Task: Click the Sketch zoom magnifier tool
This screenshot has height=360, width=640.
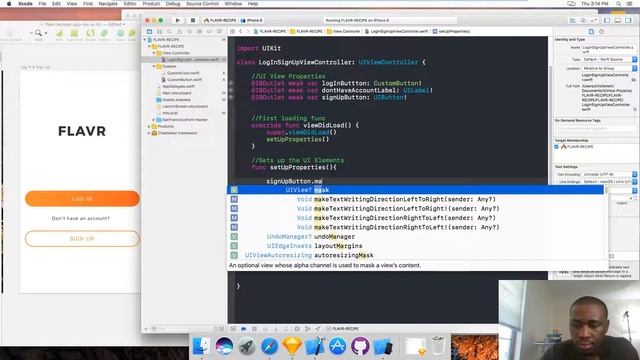Action: (x=38, y=33)
